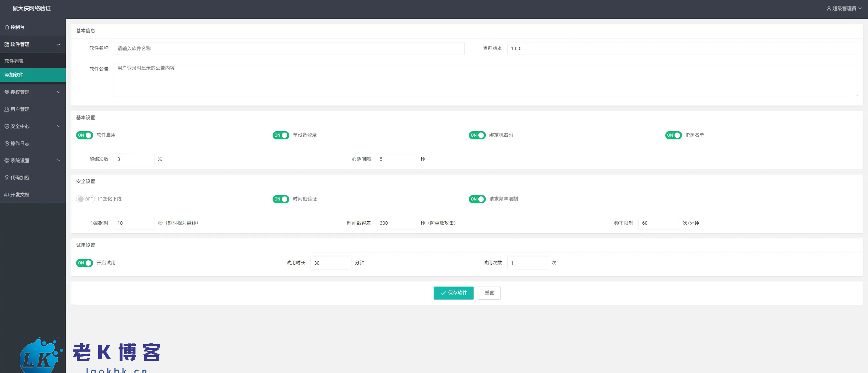This screenshot has width=868, height=373.
Task: Click the home icon beside 控制台
Action: click(6, 27)
